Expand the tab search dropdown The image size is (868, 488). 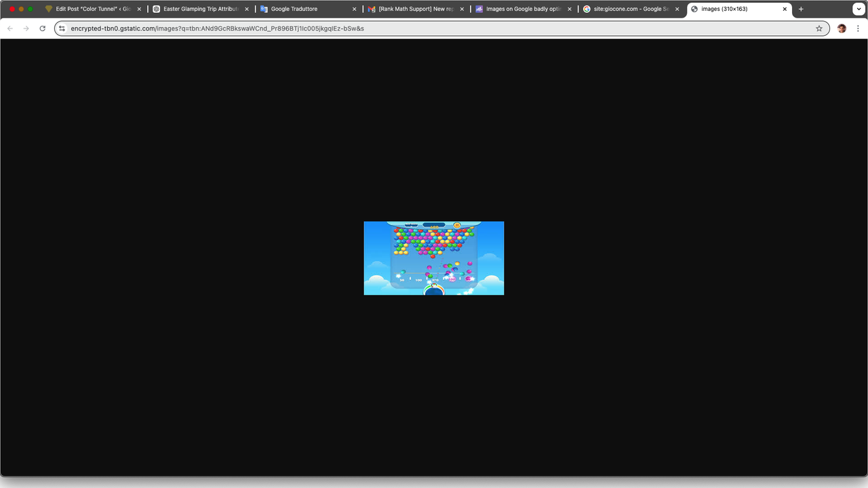(x=858, y=9)
